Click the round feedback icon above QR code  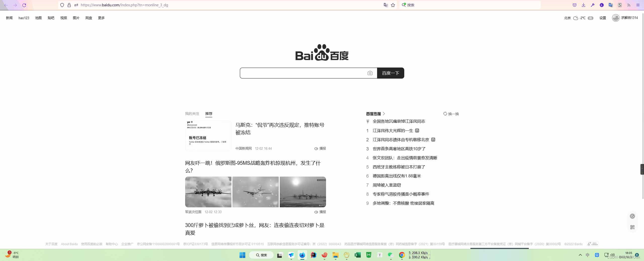pyautogui.click(x=632, y=216)
